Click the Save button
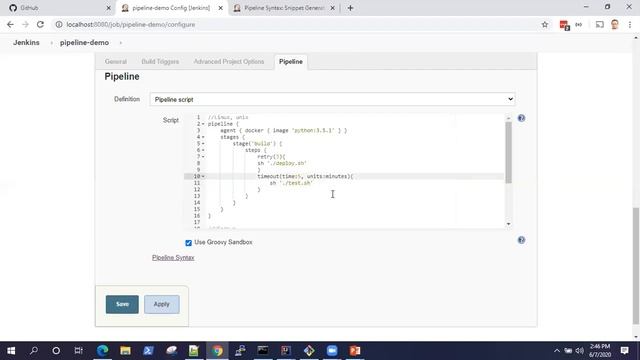The height and width of the screenshot is (360, 640). 122,304
